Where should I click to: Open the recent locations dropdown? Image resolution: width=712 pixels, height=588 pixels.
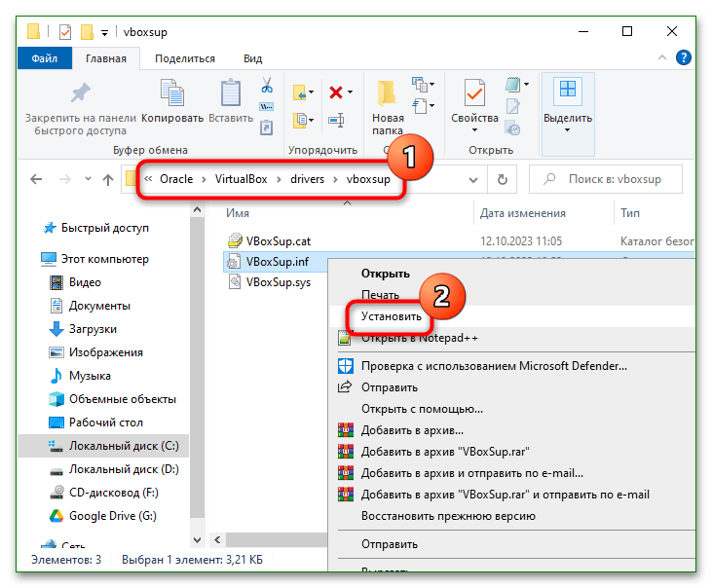pyautogui.click(x=88, y=179)
